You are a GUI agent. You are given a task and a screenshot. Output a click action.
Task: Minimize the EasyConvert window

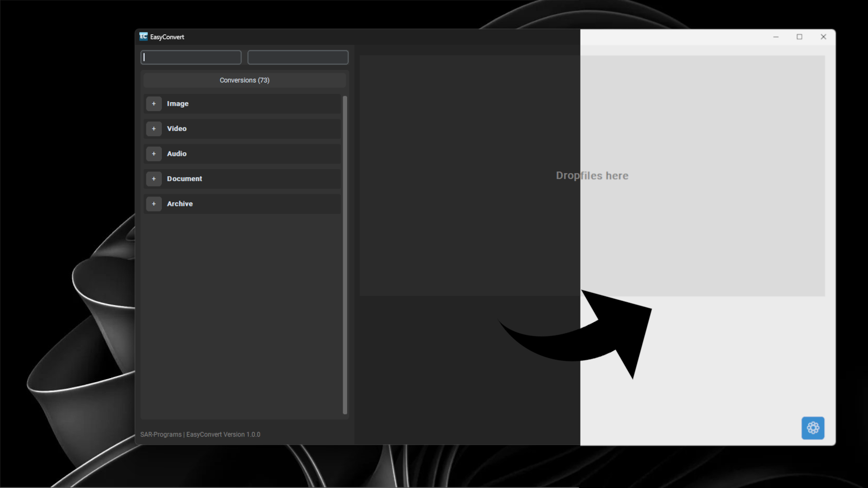click(776, 37)
